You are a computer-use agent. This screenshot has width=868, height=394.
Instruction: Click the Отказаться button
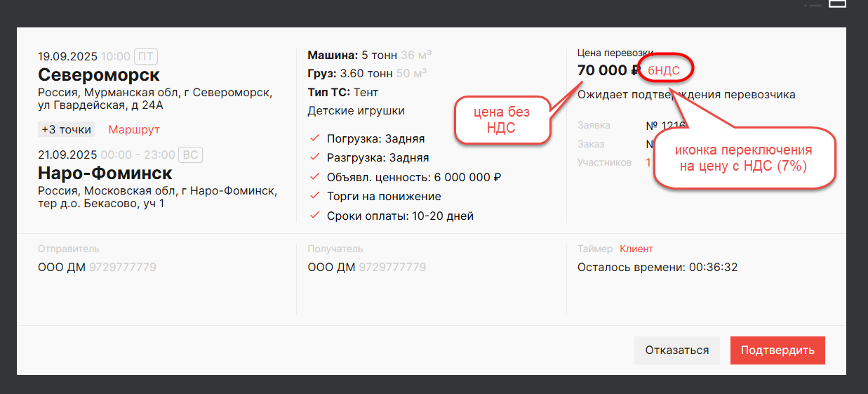tap(676, 350)
